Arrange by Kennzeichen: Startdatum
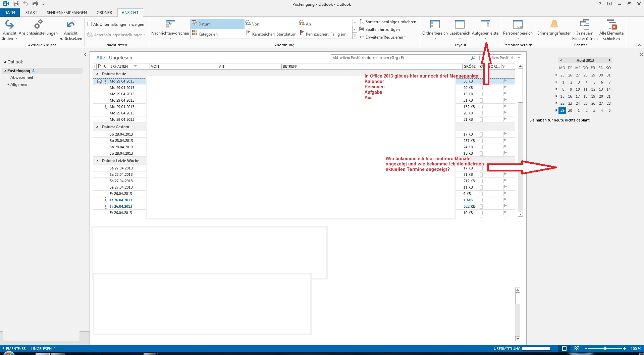Screen dimensions: 644x355 [271, 34]
